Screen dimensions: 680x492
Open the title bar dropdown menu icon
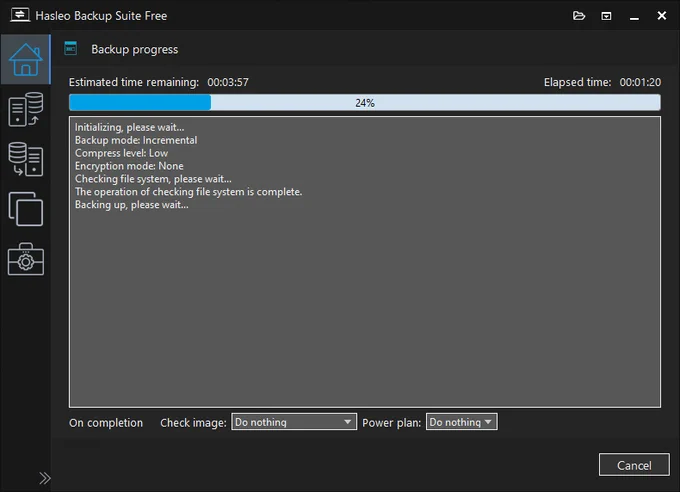point(606,16)
